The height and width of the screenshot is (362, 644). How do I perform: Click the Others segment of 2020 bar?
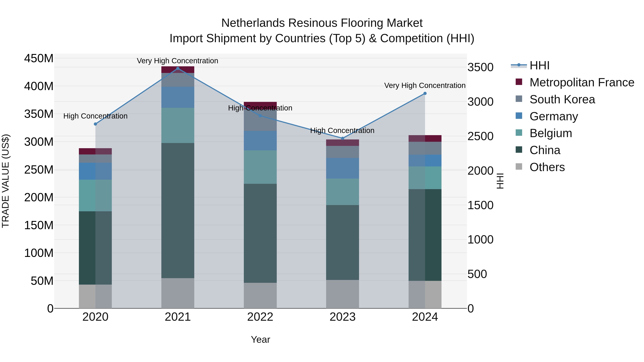point(95,297)
